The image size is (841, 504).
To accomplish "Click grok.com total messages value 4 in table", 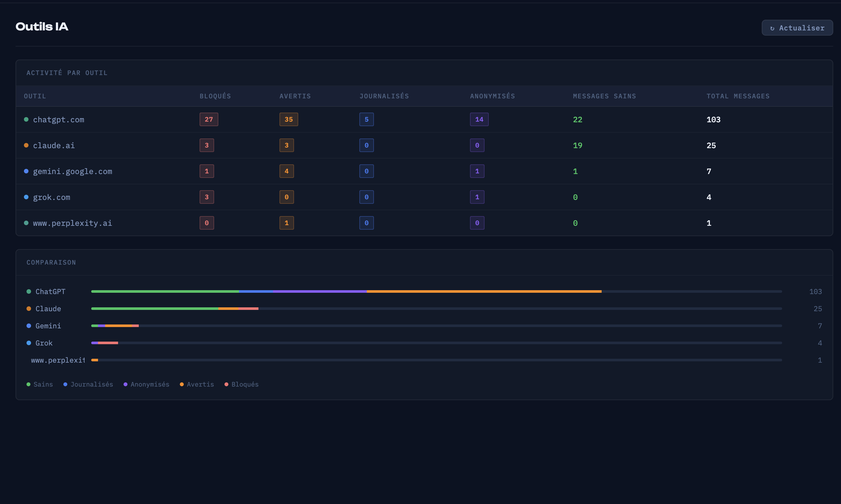I will coord(709,197).
